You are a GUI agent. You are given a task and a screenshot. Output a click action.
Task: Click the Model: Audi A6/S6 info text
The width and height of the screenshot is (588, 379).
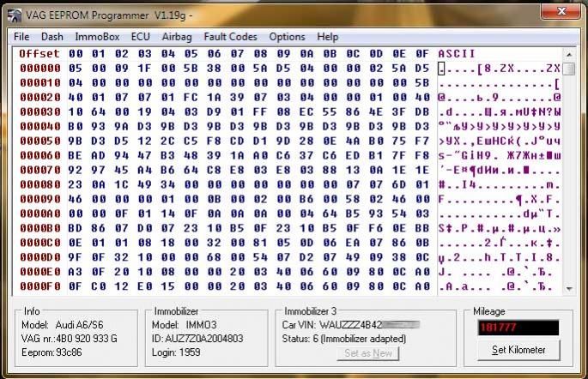63,325
